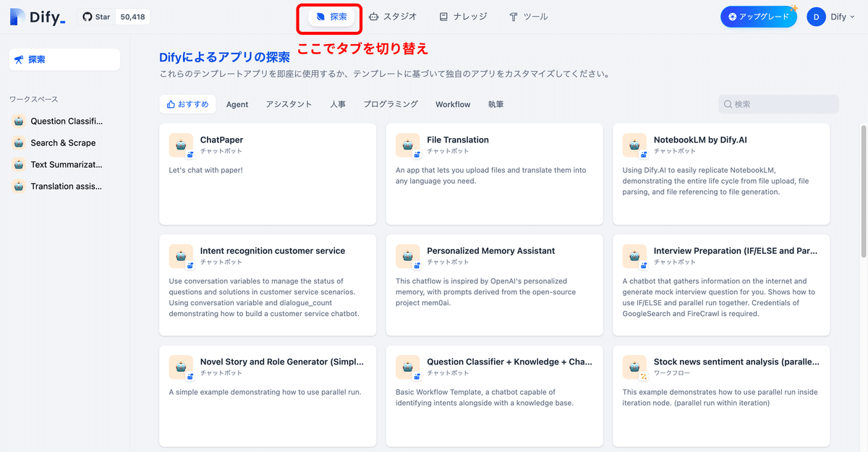This screenshot has height=452, width=868.
Task: Open the 探索 item in the sidebar
Action: point(64,59)
